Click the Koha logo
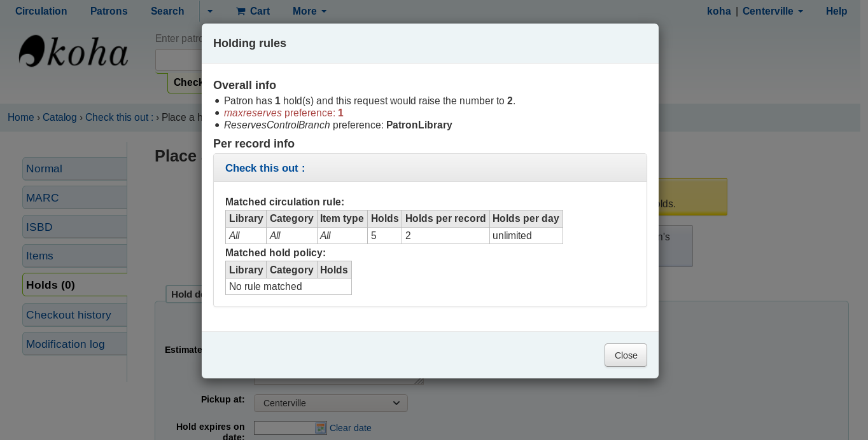The image size is (868, 440). tap(74, 52)
